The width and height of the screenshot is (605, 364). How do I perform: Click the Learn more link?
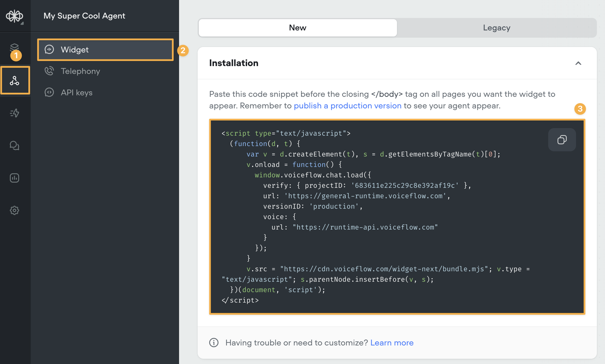point(392,343)
